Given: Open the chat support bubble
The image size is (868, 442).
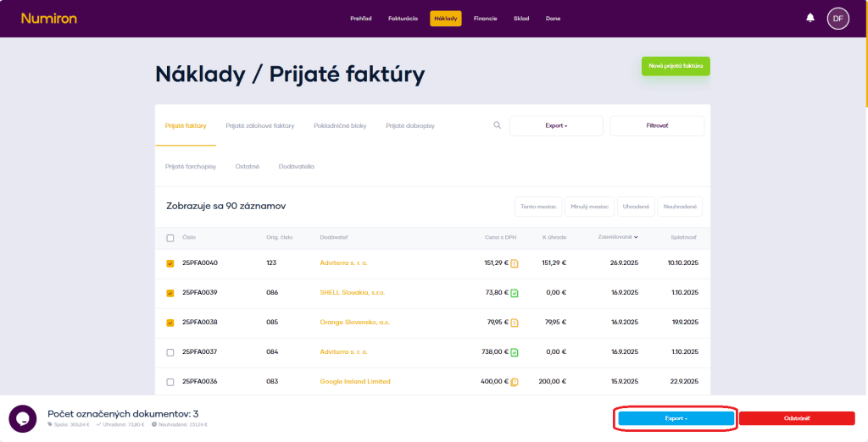Looking at the screenshot, I should tap(23, 419).
